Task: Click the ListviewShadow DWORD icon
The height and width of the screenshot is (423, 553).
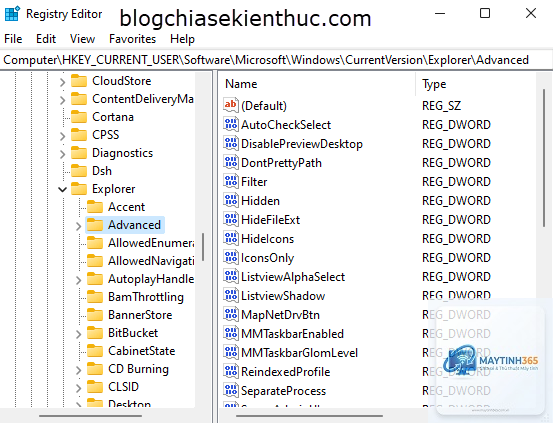Action: (231, 296)
